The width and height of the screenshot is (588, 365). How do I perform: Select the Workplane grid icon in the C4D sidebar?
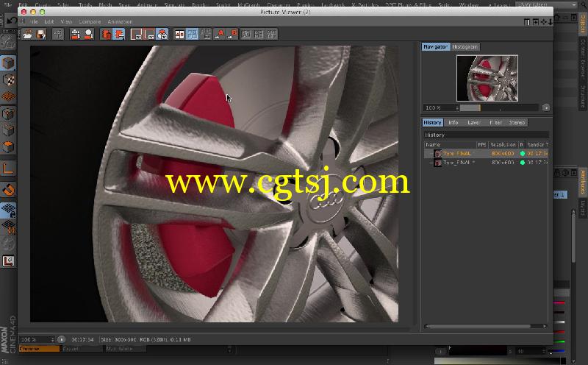click(x=8, y=96)
